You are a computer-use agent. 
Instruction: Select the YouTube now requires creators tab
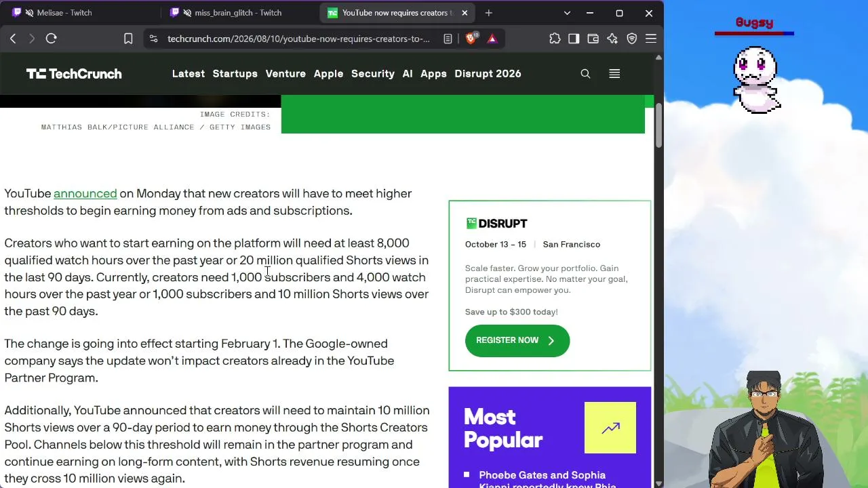tap(397, 13)
